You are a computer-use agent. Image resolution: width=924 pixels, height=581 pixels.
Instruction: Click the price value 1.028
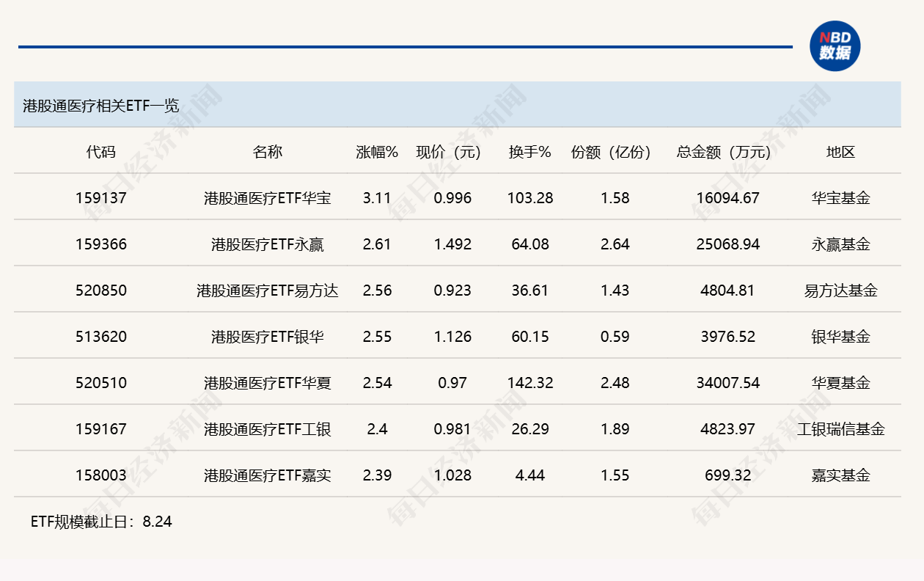(x=452, y=475)
